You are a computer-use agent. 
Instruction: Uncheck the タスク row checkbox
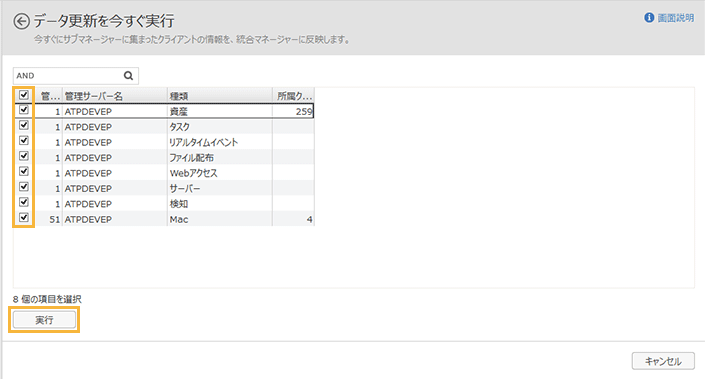point(24,125)
